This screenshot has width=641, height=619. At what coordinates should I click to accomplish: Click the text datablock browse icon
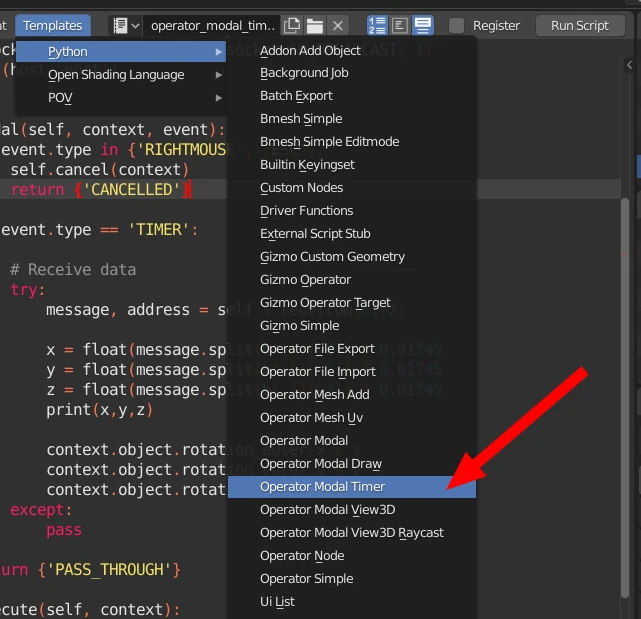pos(125,25)
